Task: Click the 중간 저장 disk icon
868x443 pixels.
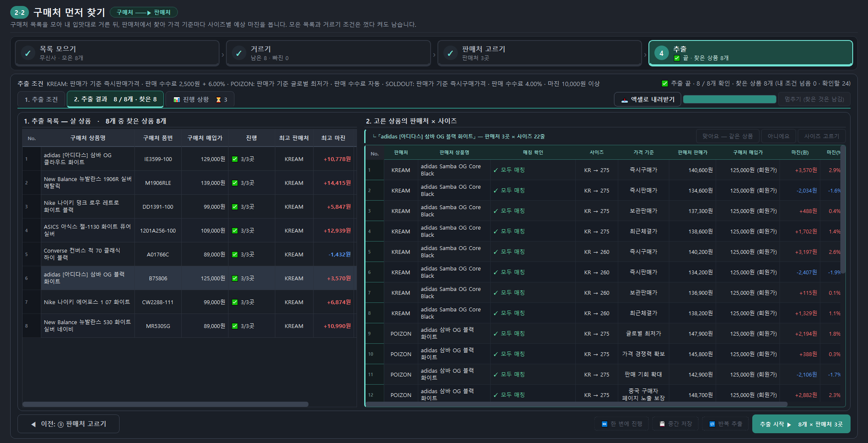Action: click(x=662, y=424)
